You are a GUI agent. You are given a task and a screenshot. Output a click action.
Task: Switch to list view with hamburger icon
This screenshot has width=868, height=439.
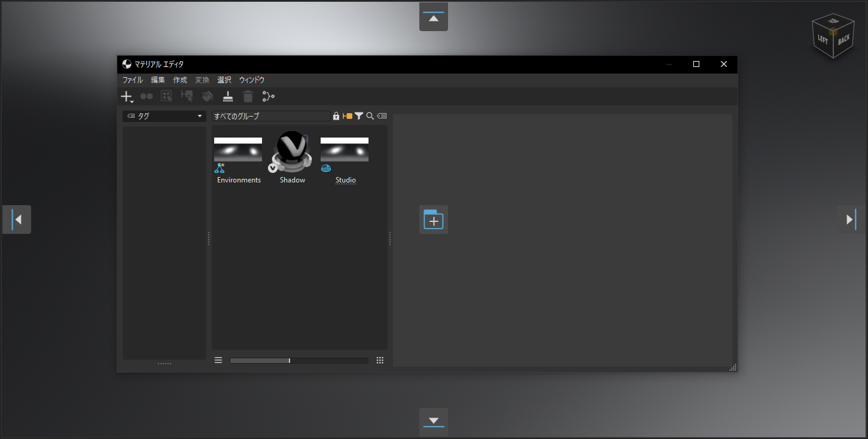tap(218, 360)
